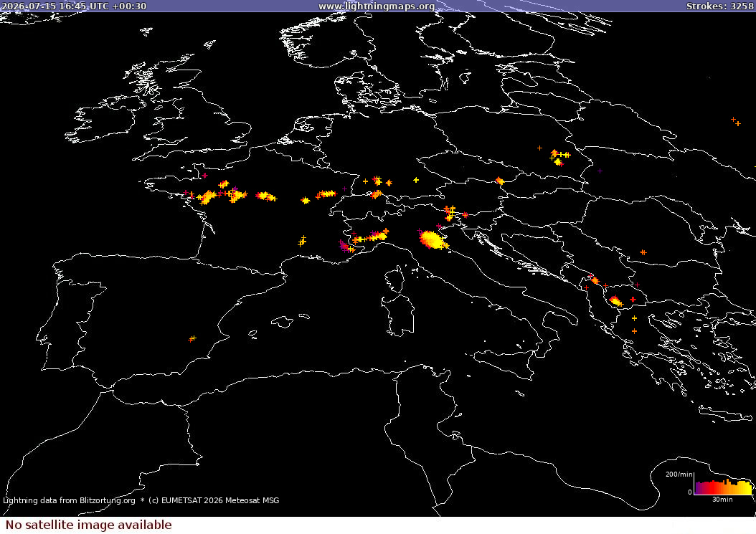Click the large lightning cluster over northeast Italy
The height and width of the screenshot is (534, 756).
point(432,239)
